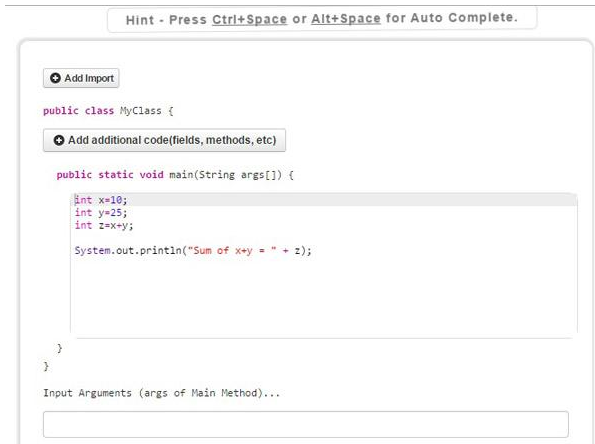Click the MyClass class name text
Viewport: 595px width, 444px height.
[x=141, y=111]
